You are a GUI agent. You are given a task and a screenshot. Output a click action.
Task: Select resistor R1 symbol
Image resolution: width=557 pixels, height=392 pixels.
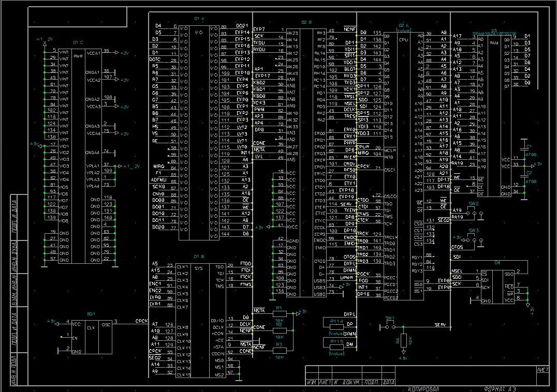[278, 314]
